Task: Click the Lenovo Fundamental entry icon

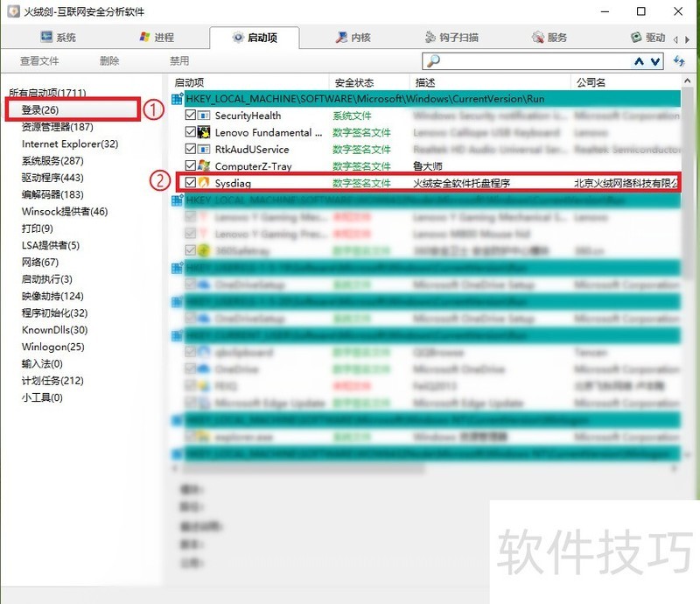Action: [x=204, y=132]
